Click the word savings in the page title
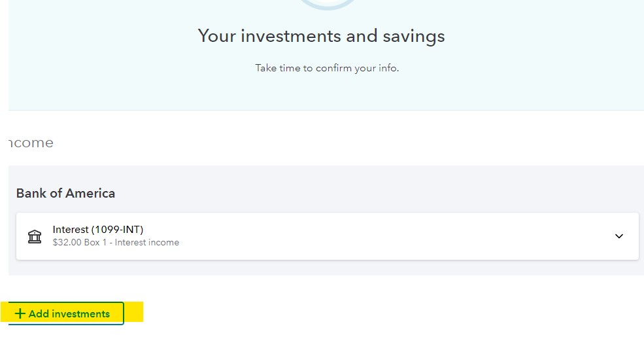This screenshot has width=644, height=337. coord(414,35)
